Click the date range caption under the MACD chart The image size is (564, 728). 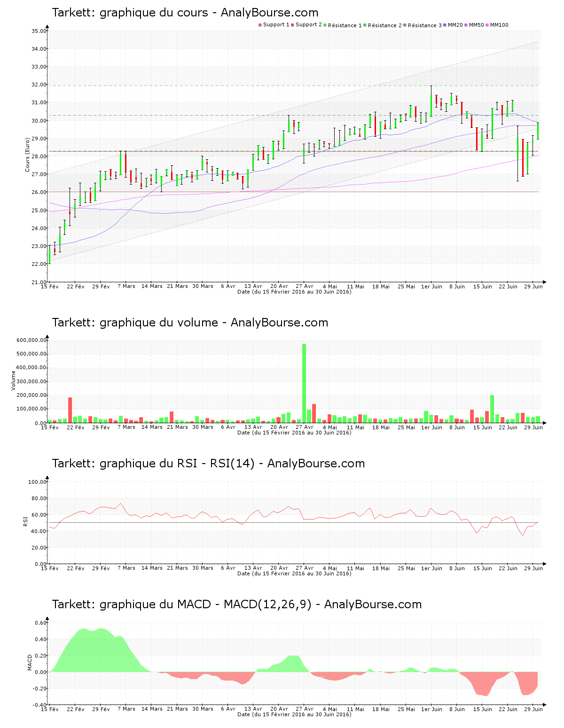tap(294, 714)
